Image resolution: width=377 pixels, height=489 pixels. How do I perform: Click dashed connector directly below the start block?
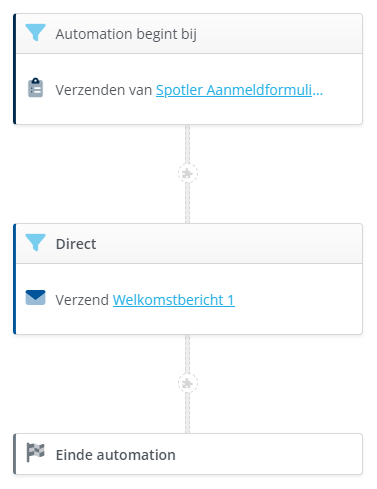click(x=188, y=144)
